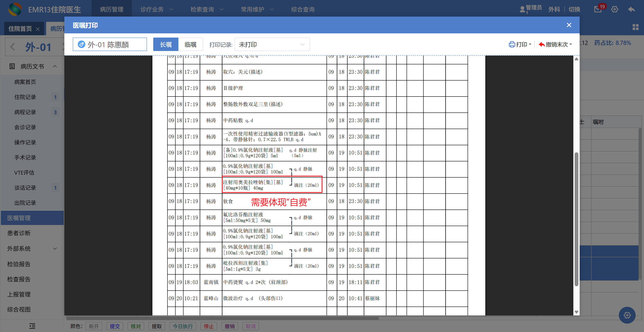
Task: Close the 医嘱打印 dialog
Action: (x=569, y=25)
